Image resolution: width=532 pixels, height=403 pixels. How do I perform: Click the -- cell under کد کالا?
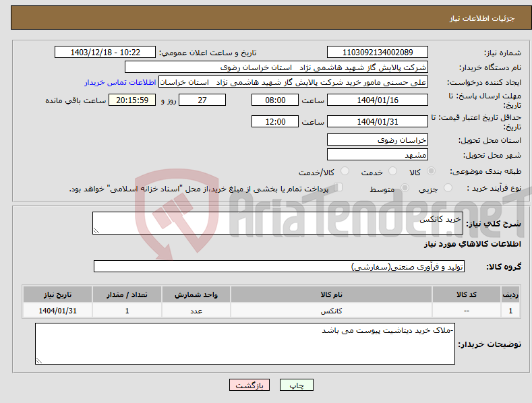[x=467, y=311]
